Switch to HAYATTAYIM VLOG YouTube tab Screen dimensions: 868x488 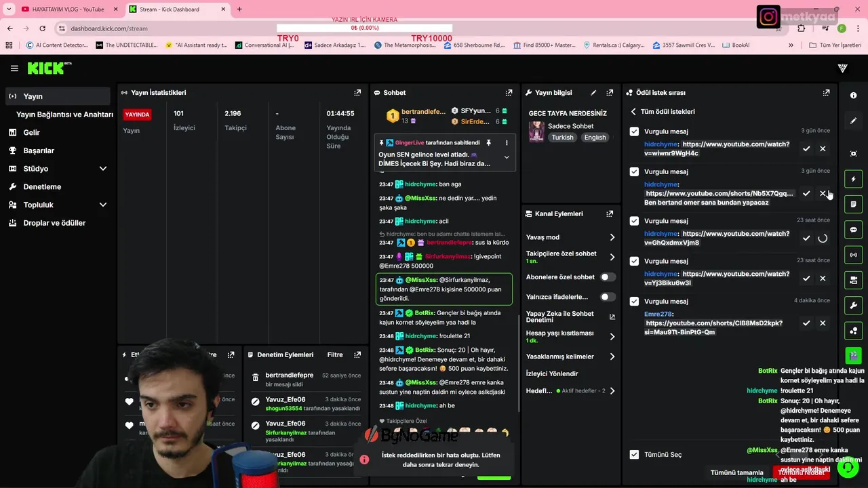pos(68,9)
